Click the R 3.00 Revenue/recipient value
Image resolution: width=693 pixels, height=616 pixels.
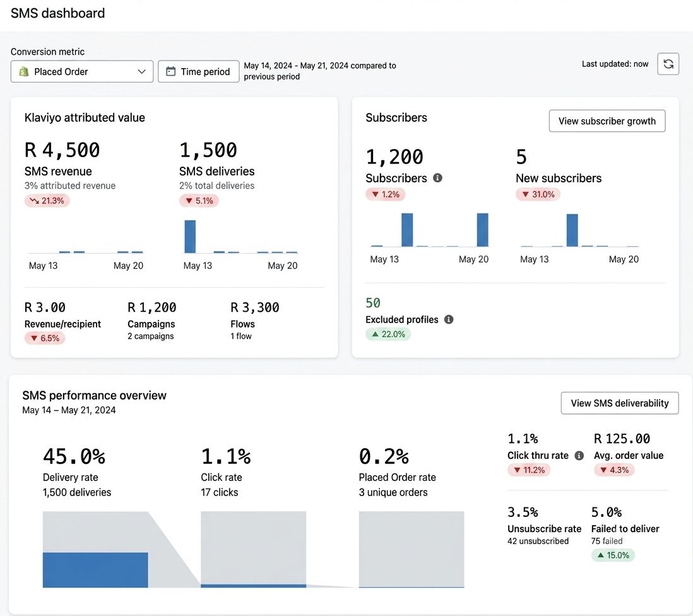click(45, 307)
